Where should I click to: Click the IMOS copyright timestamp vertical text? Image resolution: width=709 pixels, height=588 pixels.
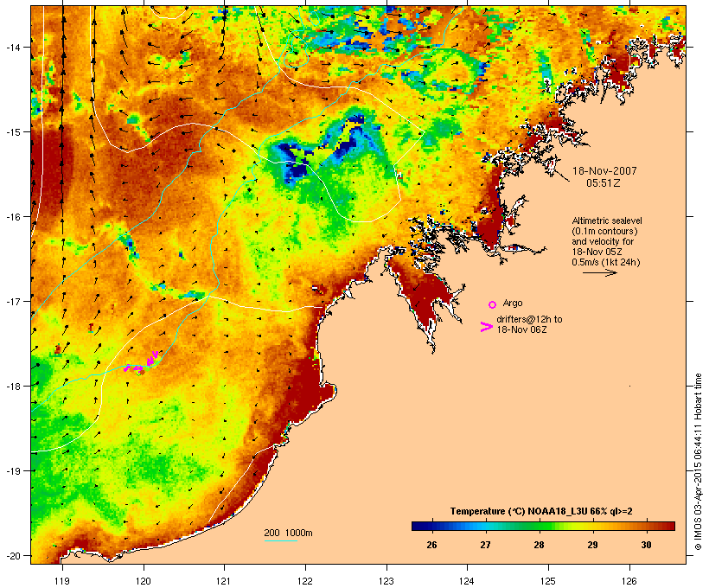698,463
